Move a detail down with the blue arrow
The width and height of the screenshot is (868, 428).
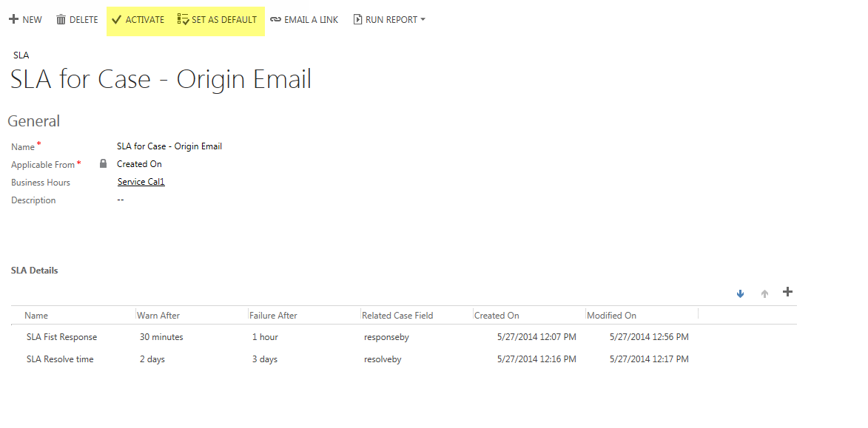tap(740, 293)
